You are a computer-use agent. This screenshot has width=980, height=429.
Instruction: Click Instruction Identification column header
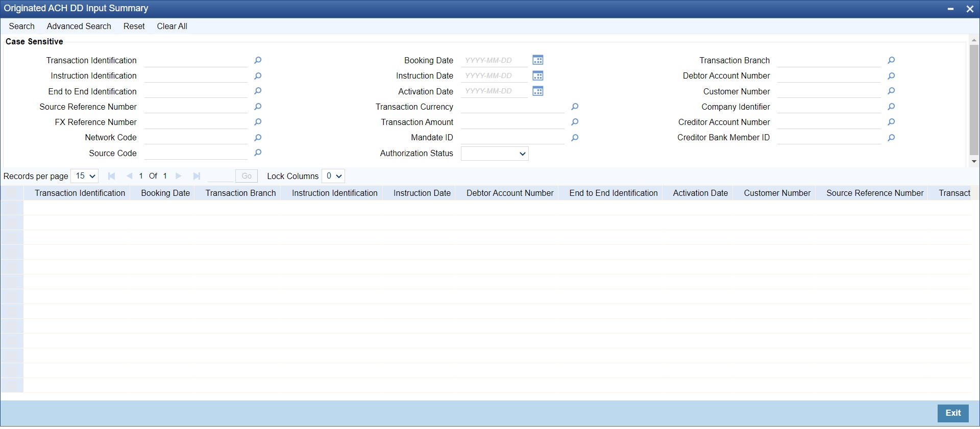coord(335,193)
